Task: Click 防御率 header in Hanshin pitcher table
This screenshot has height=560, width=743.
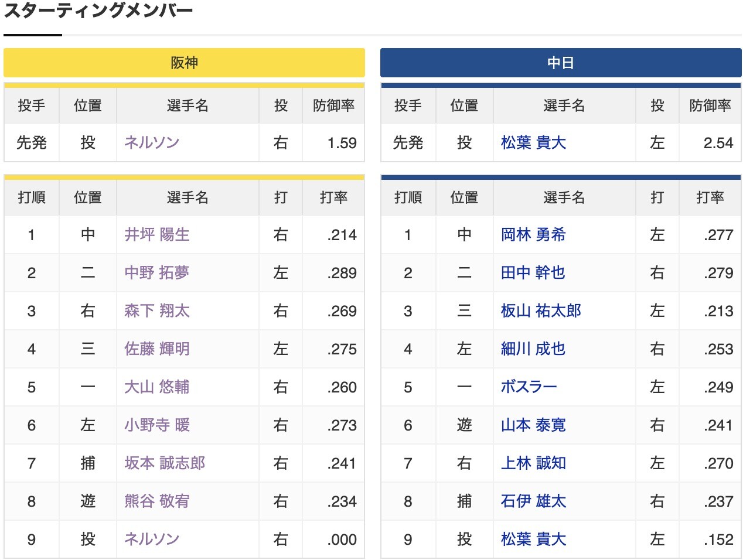Action: (333, 105)
